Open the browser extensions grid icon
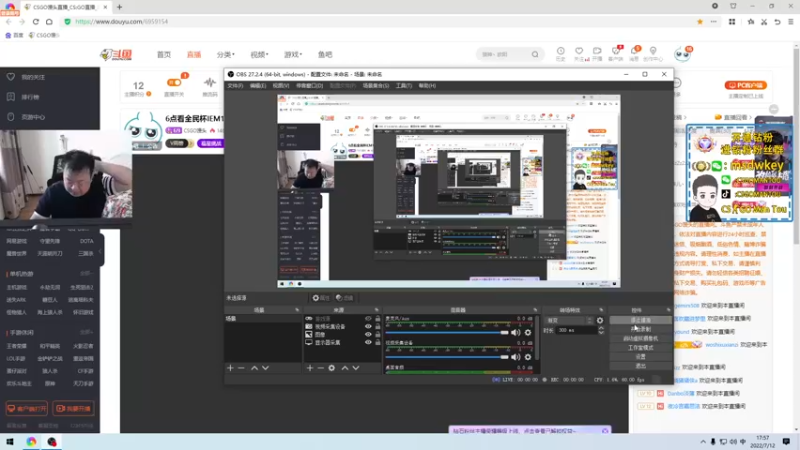Image resolution: width=800 pixels, height=450 pixels. tap(732, 21)
